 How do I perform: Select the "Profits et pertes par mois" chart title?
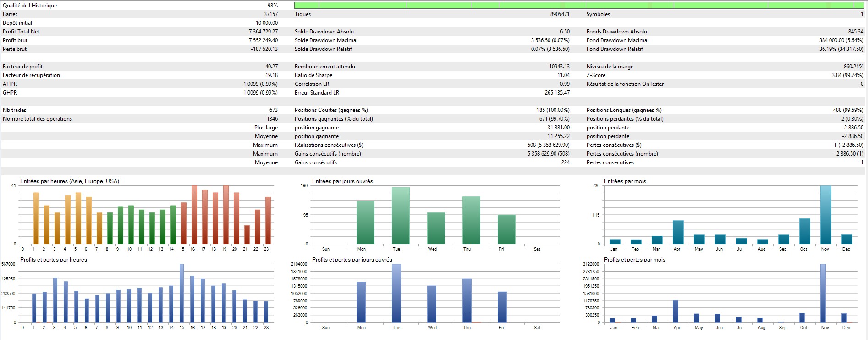coord(635,260)
